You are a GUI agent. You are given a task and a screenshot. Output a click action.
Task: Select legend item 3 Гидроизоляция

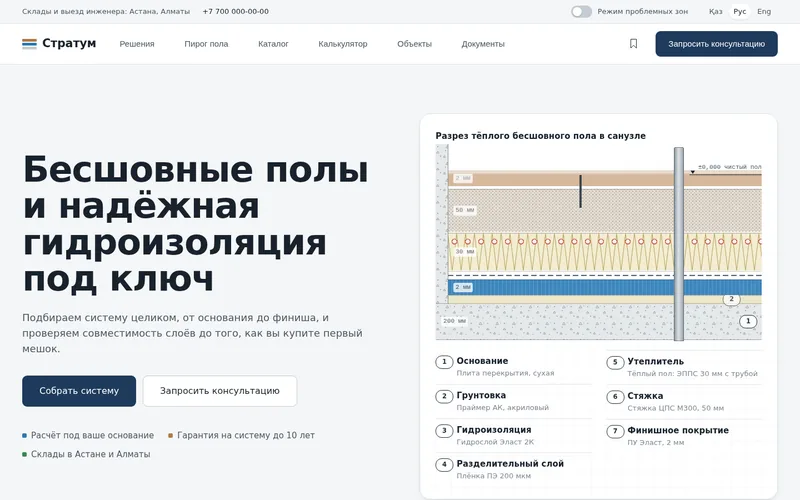[x=513, y=435]
